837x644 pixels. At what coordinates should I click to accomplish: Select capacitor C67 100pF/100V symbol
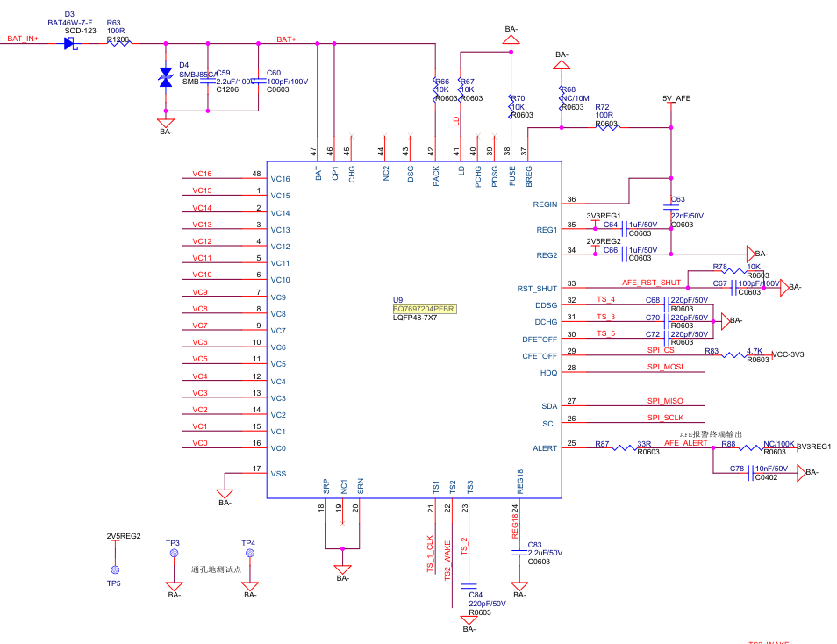tap(734, 288)
